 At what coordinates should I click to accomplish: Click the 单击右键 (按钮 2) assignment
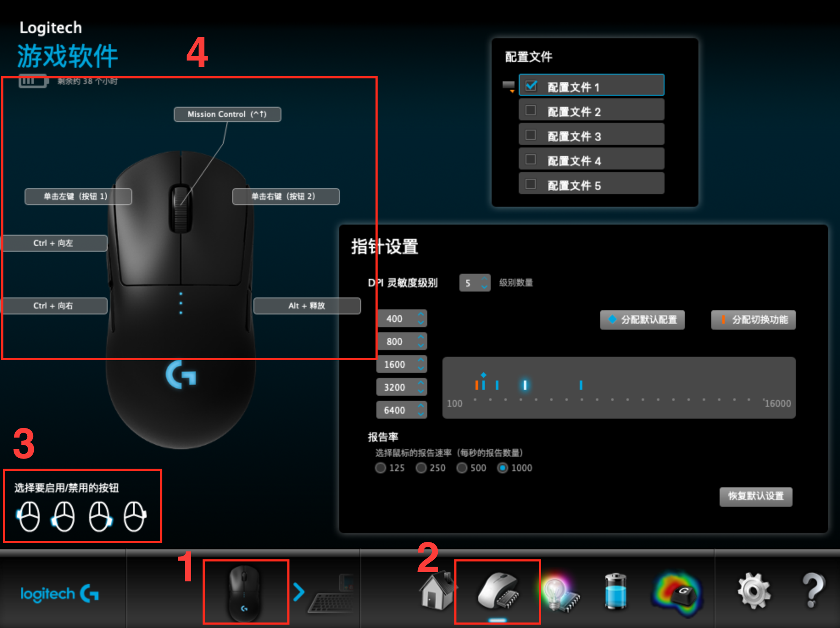(x=286, y=197)
